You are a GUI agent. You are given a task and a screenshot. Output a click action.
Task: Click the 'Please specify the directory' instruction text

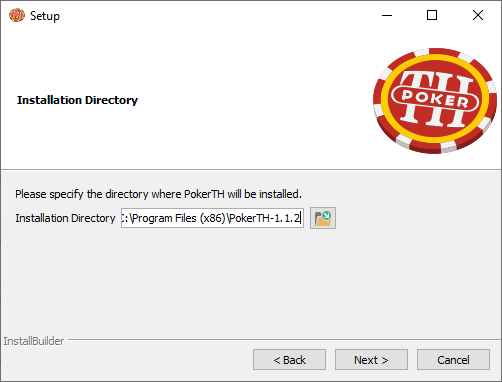158,194
